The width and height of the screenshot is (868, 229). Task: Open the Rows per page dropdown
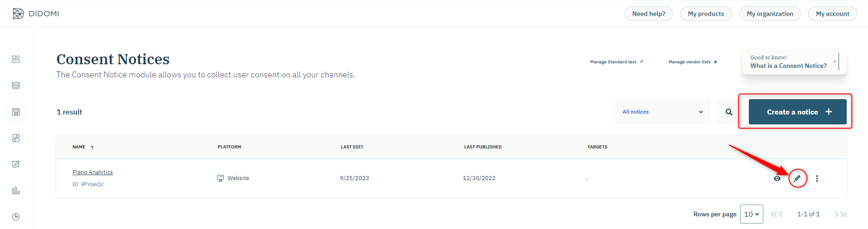751,214
